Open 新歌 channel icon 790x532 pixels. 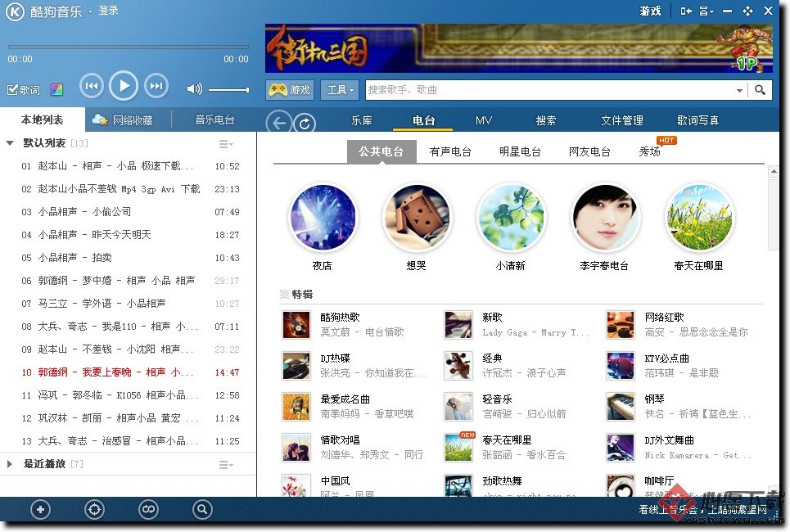pos(458,325)
